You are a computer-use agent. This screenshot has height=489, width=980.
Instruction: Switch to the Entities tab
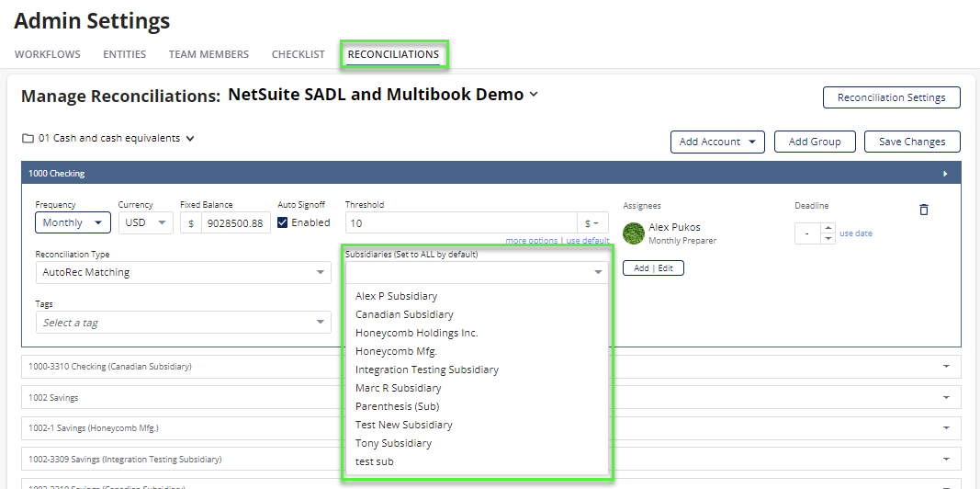click(124, 54)
